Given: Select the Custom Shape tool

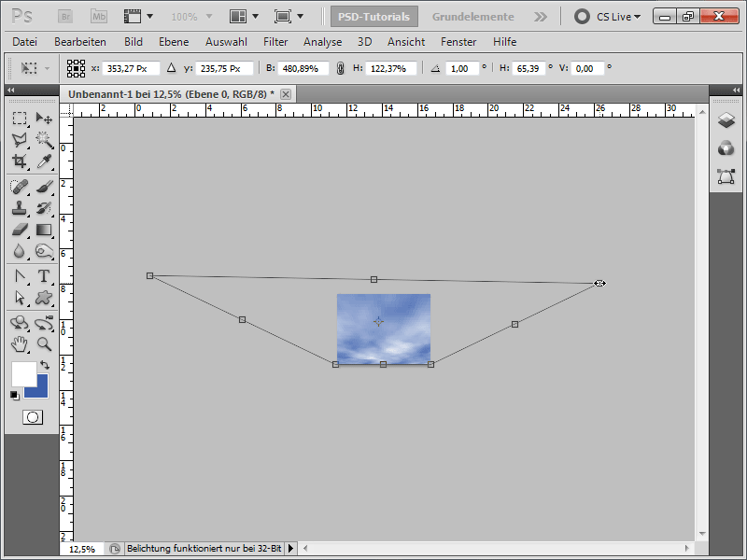Looking at the screenshot, I should (44, 298).
